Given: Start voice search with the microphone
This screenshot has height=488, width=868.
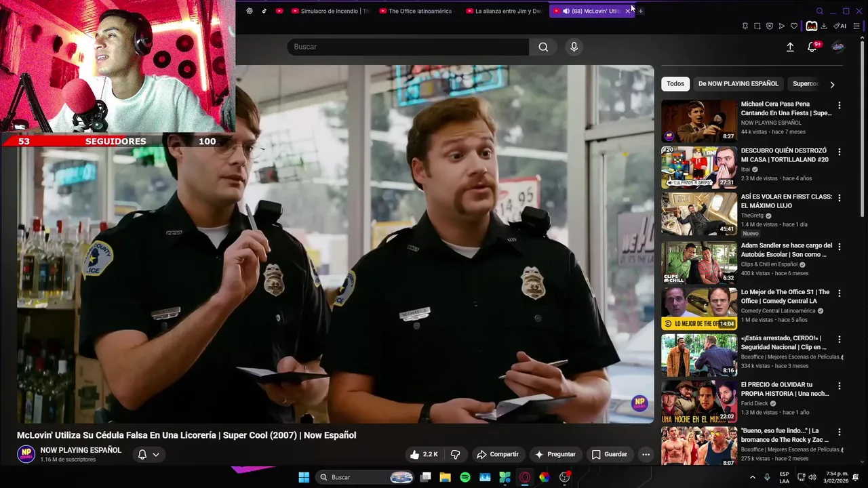Looking at the screenshot, I should point(574,47).
